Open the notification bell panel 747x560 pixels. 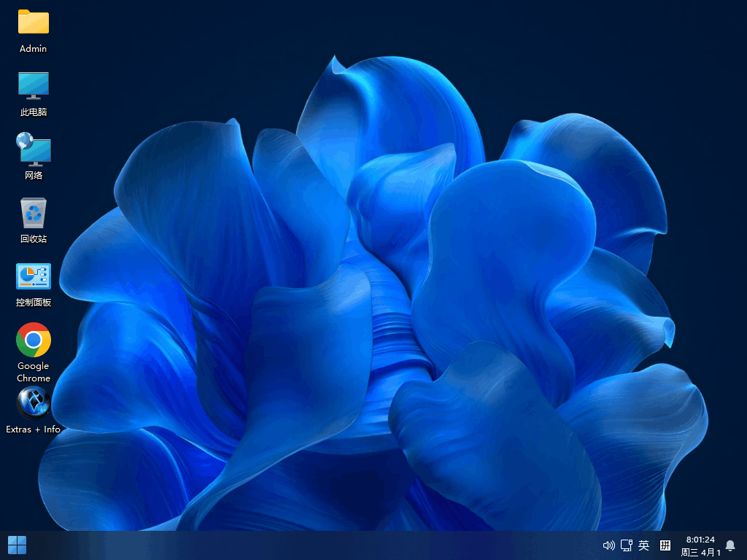point(729,545)
